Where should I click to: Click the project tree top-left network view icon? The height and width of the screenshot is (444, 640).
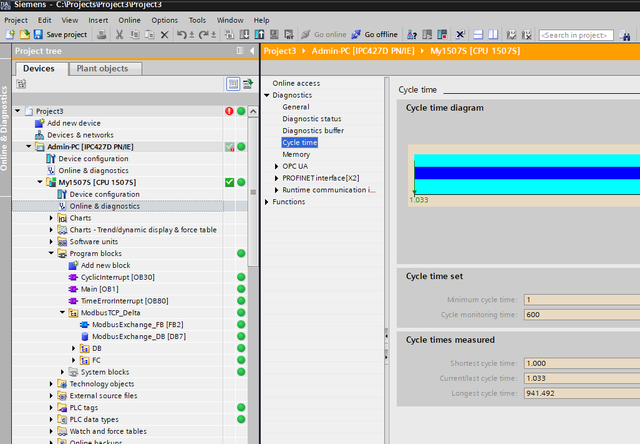tap(21, 84)
